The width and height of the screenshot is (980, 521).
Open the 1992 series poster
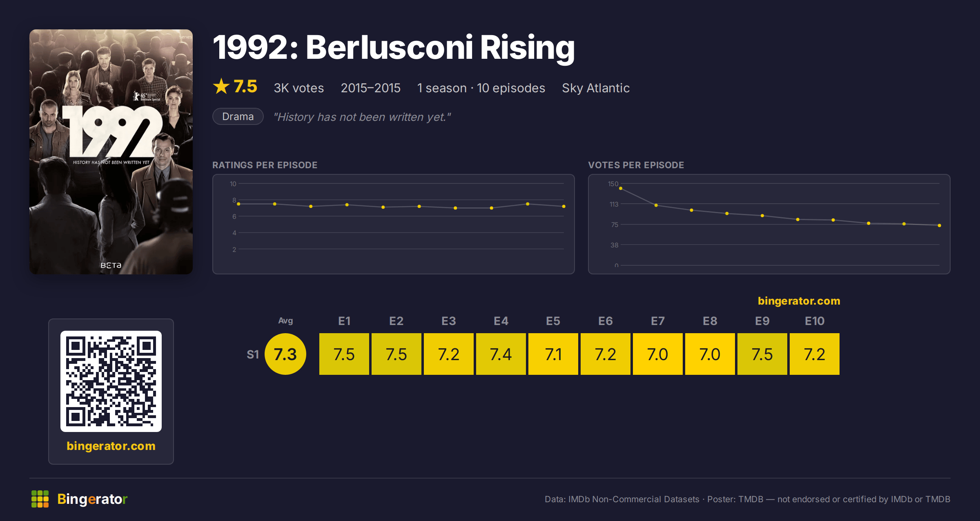tap(111, 152)
